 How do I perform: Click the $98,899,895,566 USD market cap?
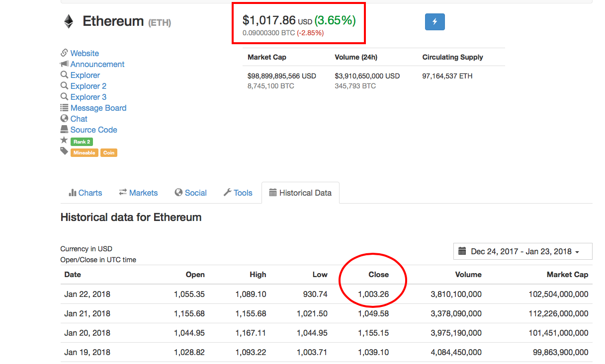click(x=282, y=76)
